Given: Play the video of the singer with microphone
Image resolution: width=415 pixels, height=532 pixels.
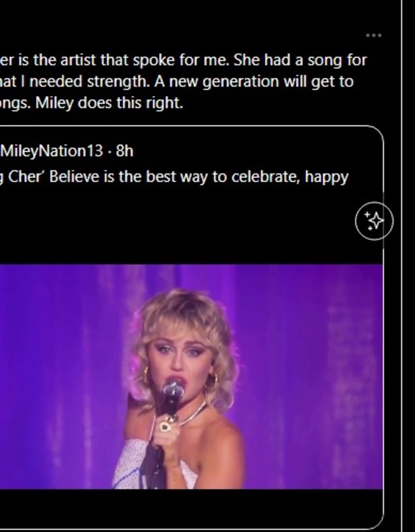Looking at the screenshot, I should pos(191,376).
